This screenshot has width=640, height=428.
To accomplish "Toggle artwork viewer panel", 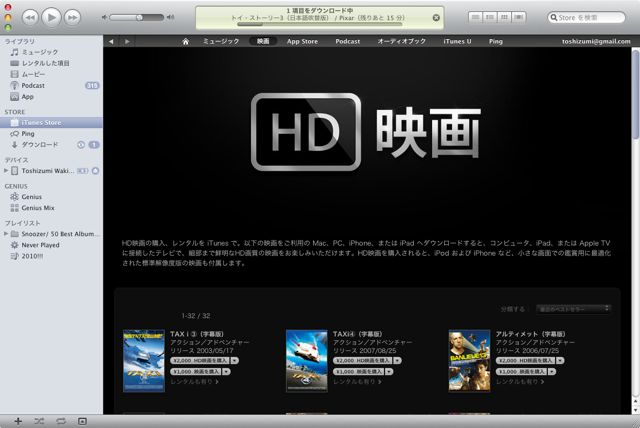I will tap(82, 421).
